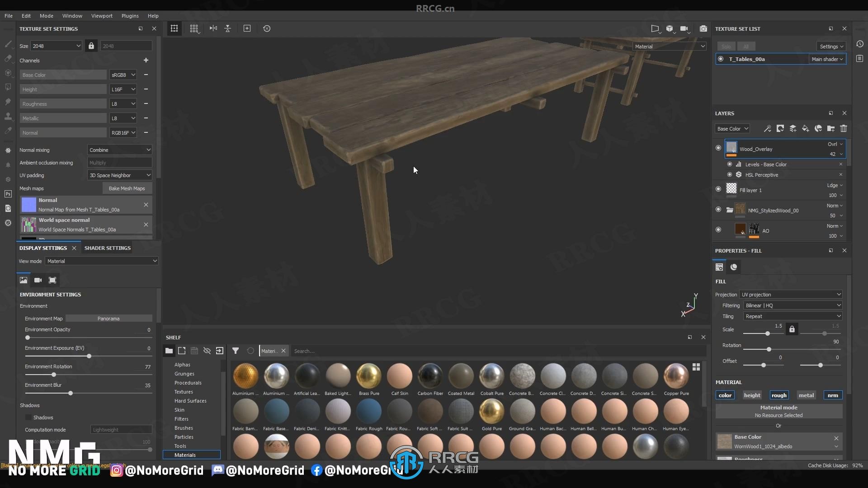Open the Materials shelf category
The height and width of the screenshot is (488, 868).
pos(185,455)
